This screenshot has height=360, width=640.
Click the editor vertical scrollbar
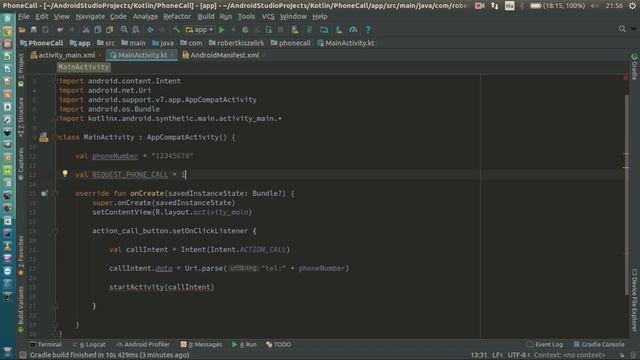626,194
